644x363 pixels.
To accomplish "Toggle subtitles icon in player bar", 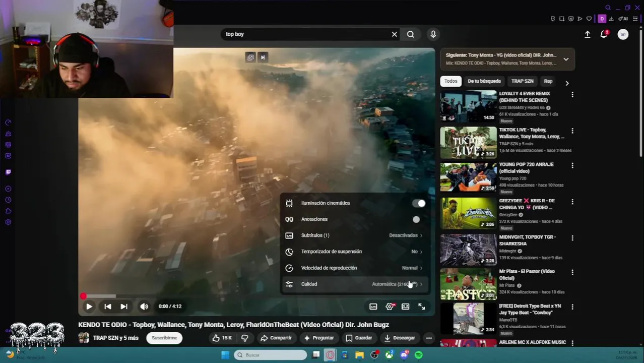I will point(373,307).
